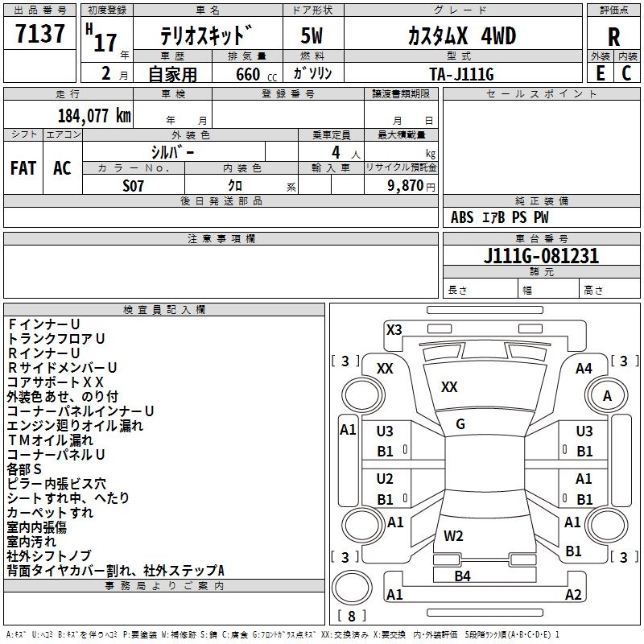Click the mileage "184,077 km"
Viewport: 644px width, 644px height.
click(94, 116)
